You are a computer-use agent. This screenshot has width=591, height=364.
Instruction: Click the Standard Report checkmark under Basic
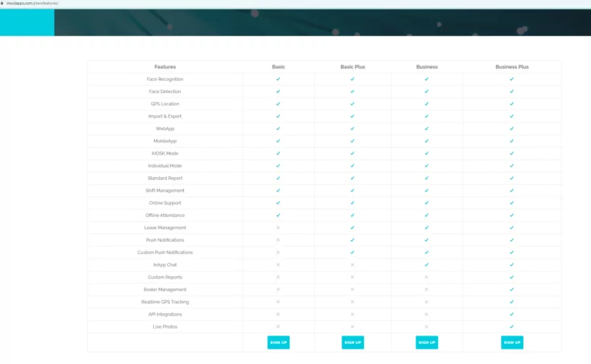(x=278, y=179)
